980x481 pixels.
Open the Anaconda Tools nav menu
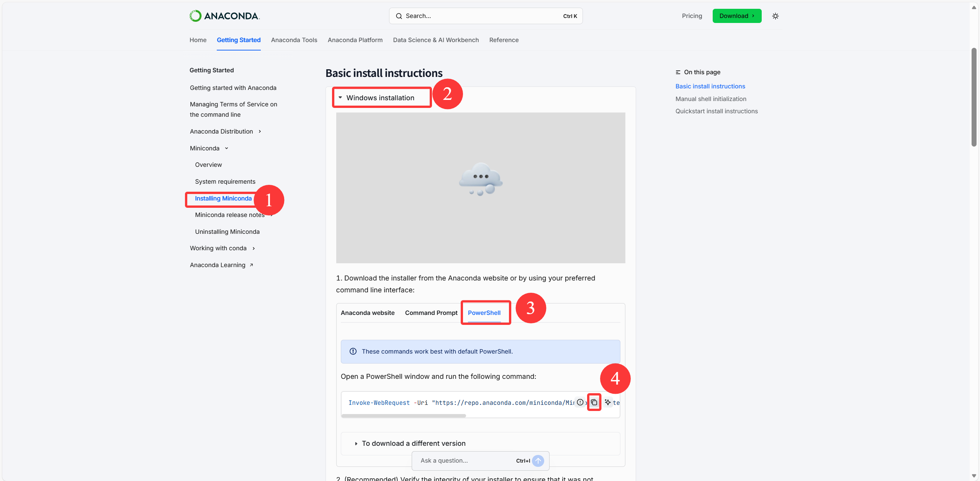(294, 40)
